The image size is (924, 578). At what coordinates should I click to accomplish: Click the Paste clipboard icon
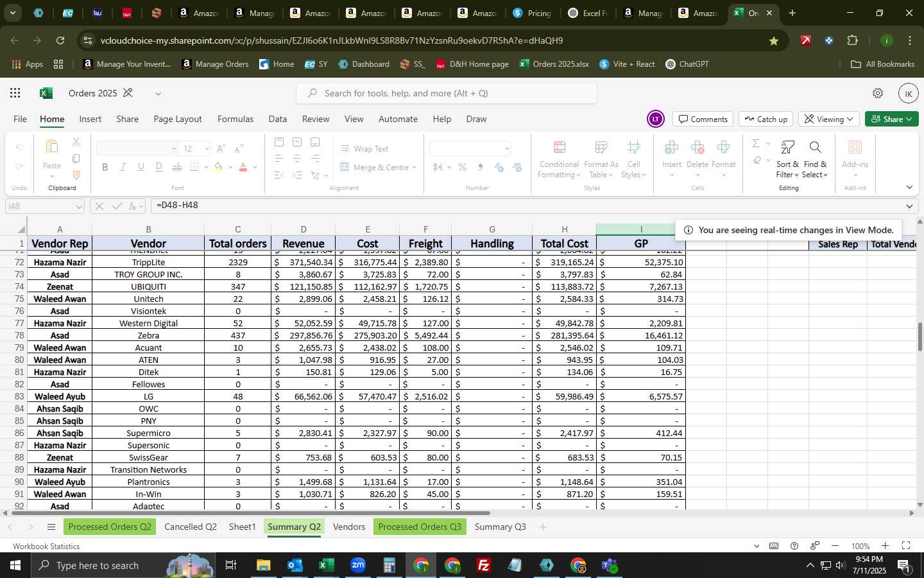tap(52, 147)
